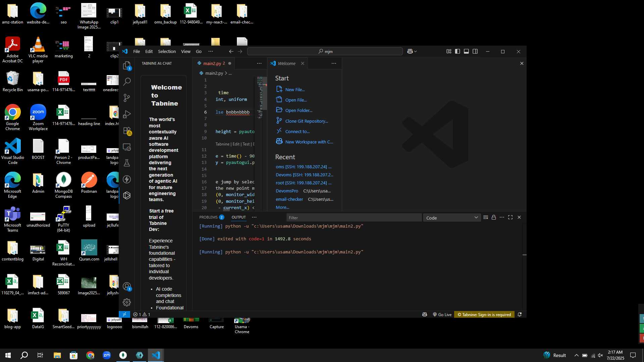The width and height of the screenshot is (644, 362).
Task: Switch to the PROBLEMS panel tab
Action: (x=211, y=218)
